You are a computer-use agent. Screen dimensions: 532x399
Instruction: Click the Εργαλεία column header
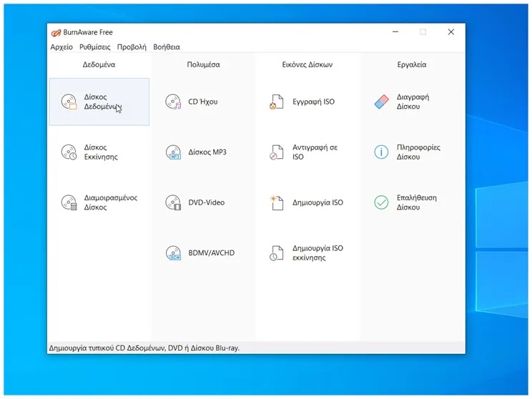click(x=412, y=64)
